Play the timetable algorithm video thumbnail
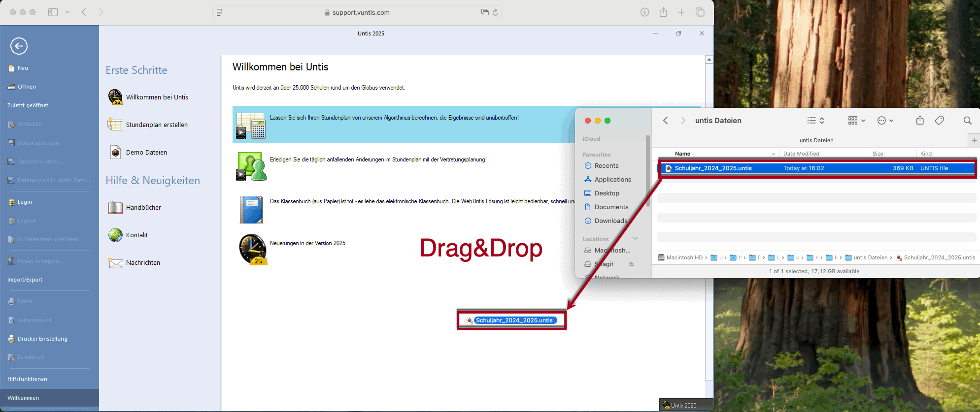Viewport: 980px width, 412px height. [250, 125]
